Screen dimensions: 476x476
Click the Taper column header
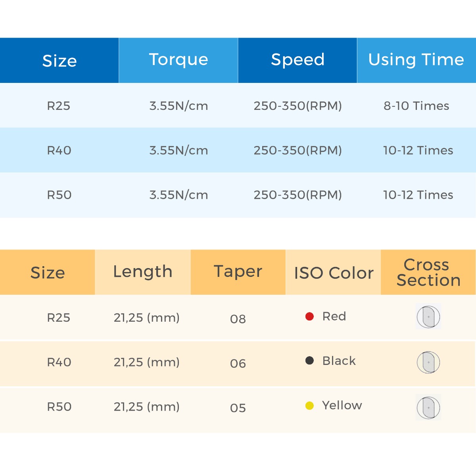238,272
